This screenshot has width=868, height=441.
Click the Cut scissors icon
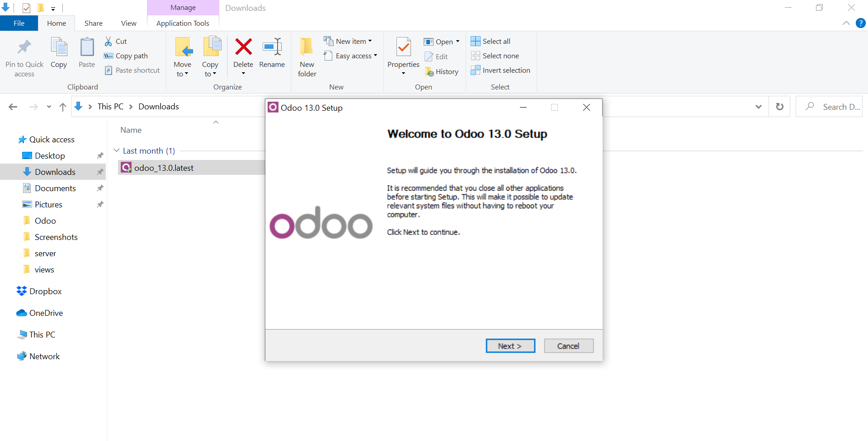tap(108, 41)
